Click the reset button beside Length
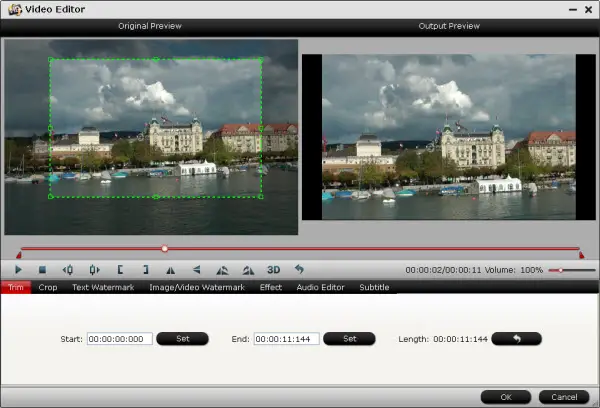 pos(516,339)
